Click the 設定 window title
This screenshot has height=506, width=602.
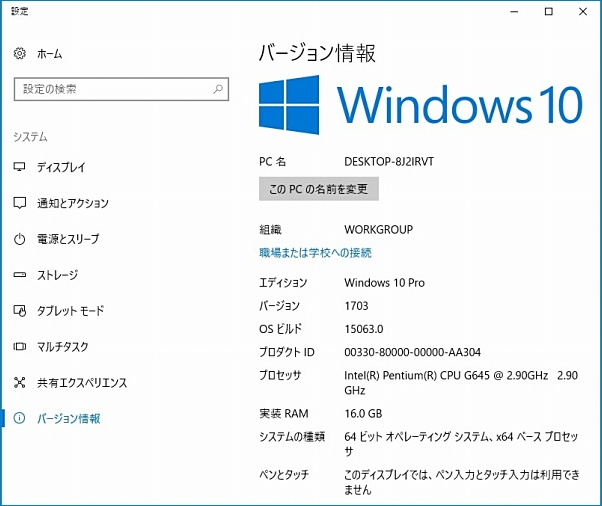pyautogui.click(x=20, y=11)
